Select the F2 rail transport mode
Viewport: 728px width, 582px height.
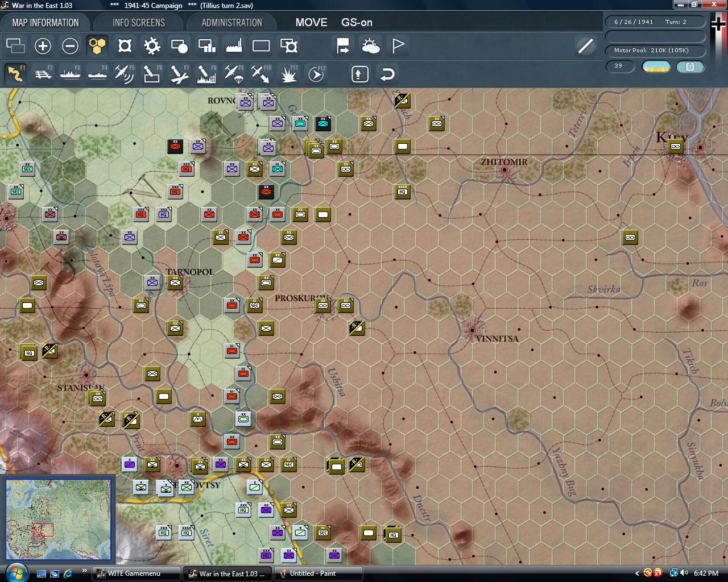coord(43,74)
